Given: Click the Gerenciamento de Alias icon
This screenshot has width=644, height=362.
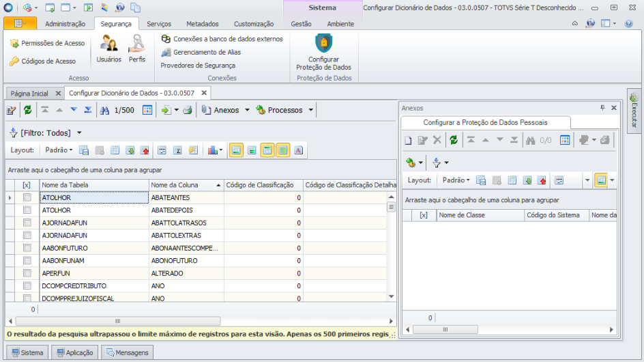Looking at the screenshot, I should coord(166,52).
